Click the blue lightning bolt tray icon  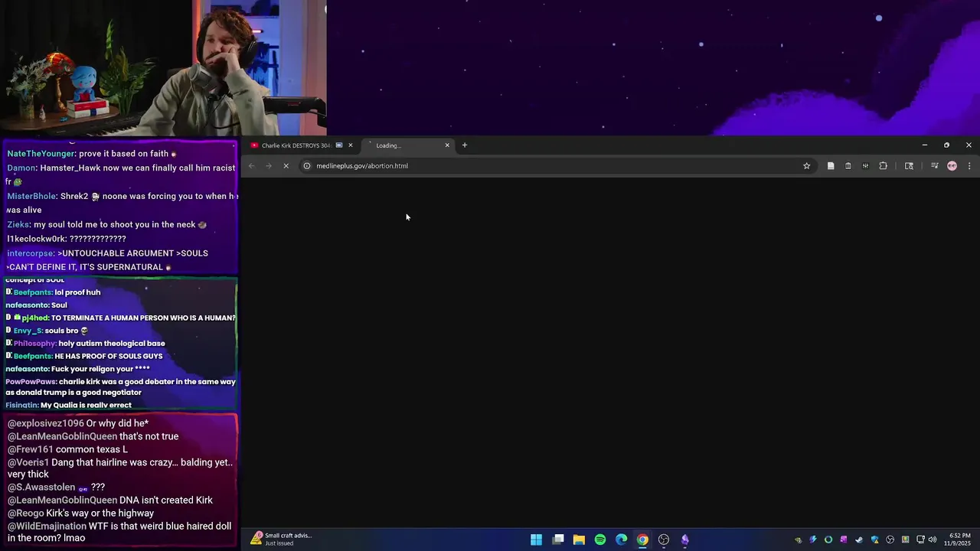tap(813, 540)
